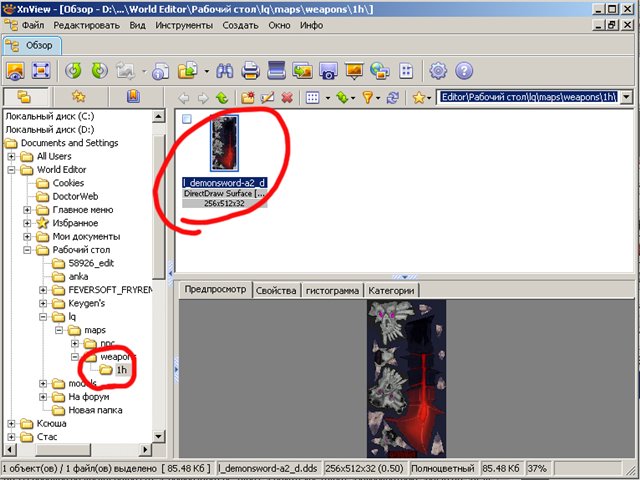Go back in folder history
Screen dimensions: 640x480
[x=184, y=98]
